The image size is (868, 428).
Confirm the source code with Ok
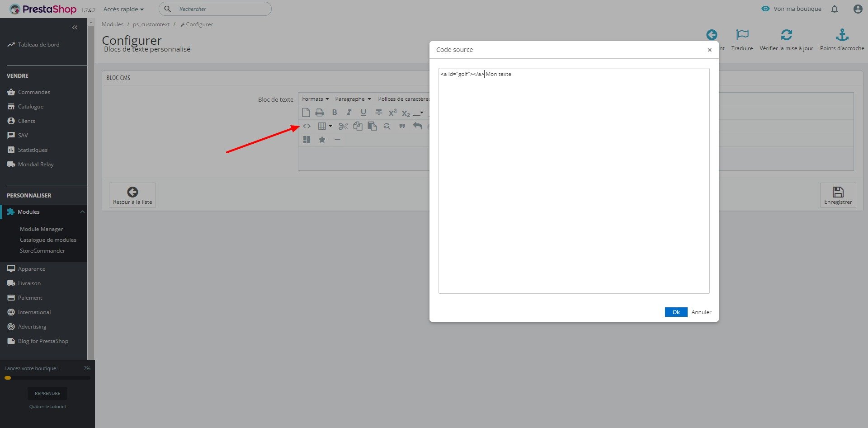click(x=676, y=312)
